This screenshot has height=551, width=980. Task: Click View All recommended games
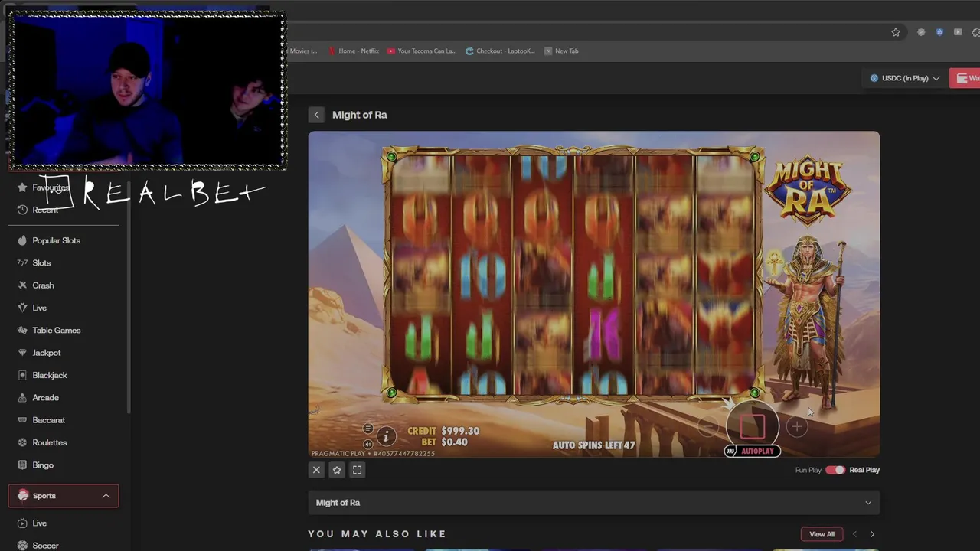pos(822,534)
